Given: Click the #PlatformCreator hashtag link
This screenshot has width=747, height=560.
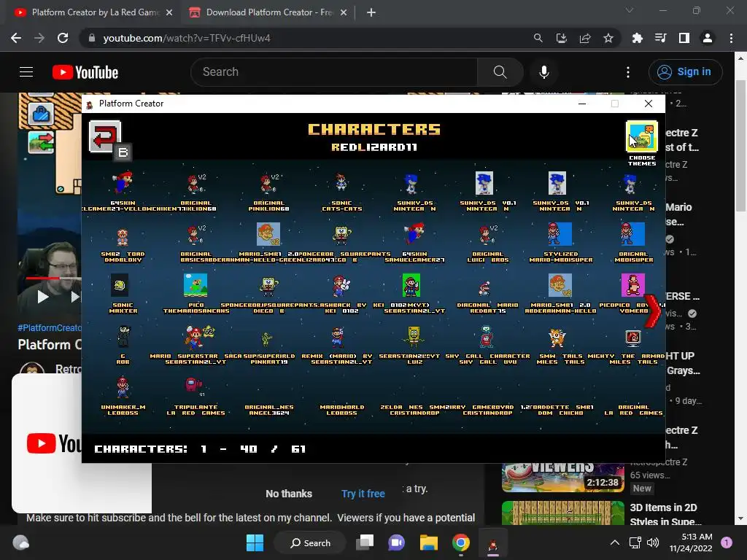Looking at the screenshot, I should click(50, 327).
